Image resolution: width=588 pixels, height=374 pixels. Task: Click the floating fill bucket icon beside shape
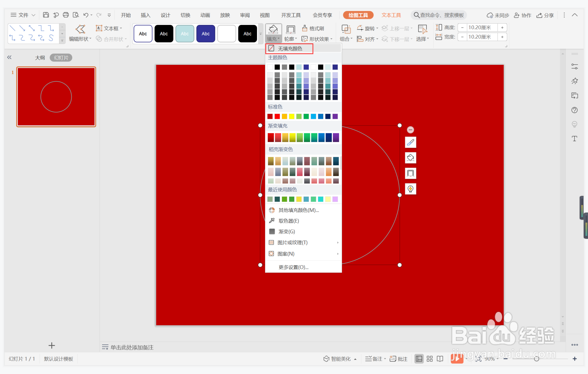410,158
